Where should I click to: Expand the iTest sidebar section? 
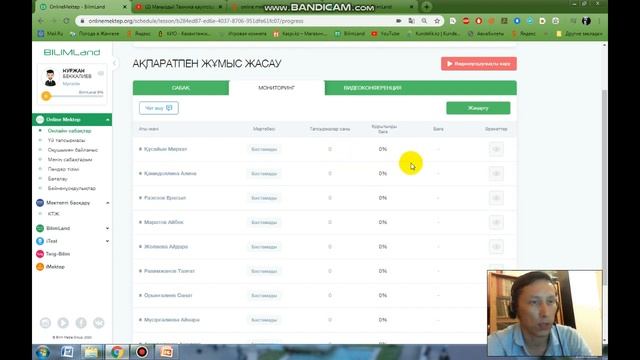point(107,241)
